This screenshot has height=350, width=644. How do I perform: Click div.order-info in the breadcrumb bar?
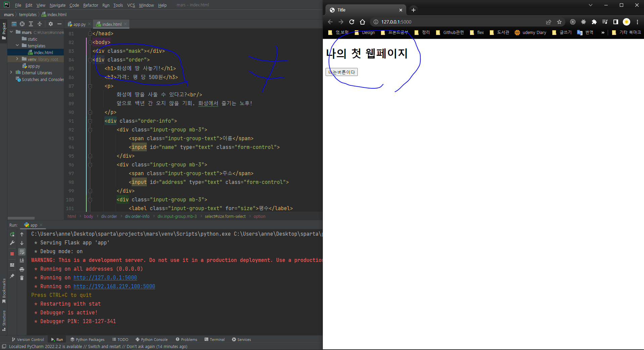[137, 217]
